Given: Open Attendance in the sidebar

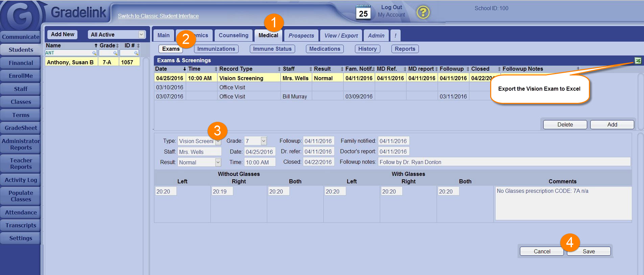Looking at the screenshot, I should pyautogui.click(x=21, y=212).
